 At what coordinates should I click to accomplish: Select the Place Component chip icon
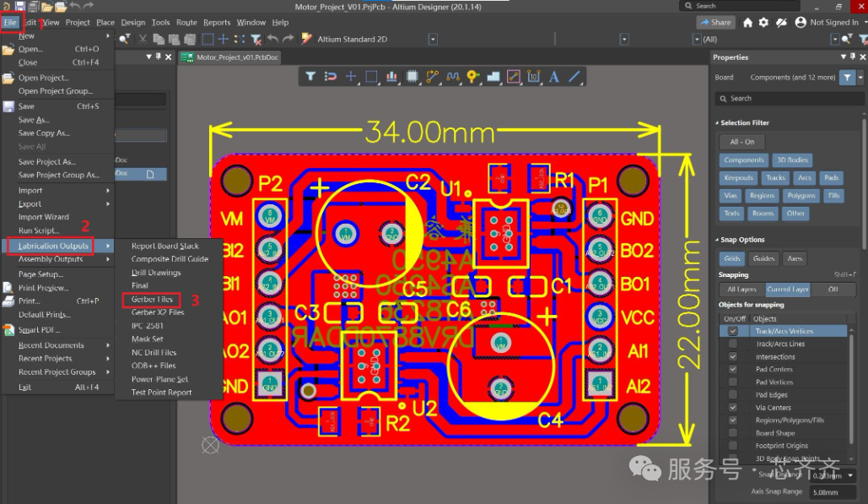coord(412,77)
